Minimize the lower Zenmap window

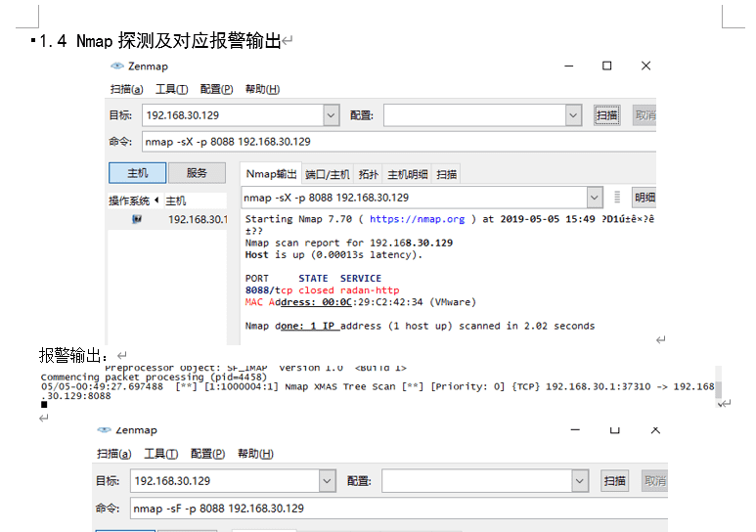point(575,429)
